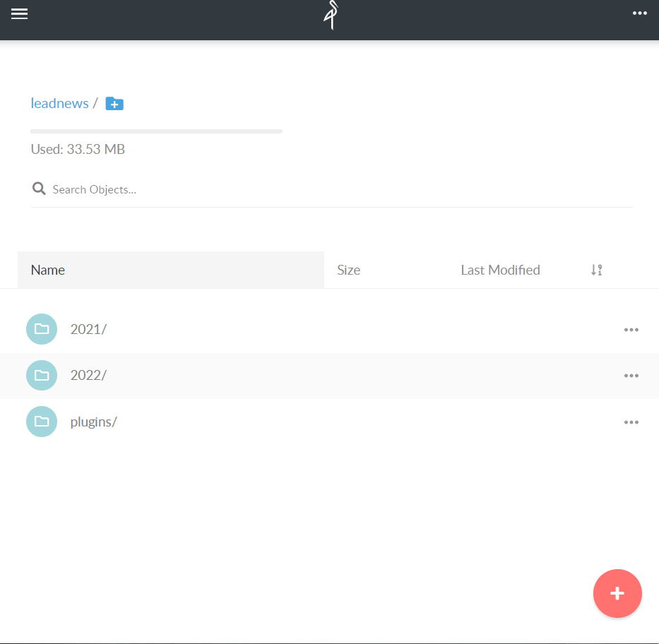Click the Used: 33.53 MB text
The height and width of the screenshot is (644, 659).
pyautogui.click(x=78, y=149)
